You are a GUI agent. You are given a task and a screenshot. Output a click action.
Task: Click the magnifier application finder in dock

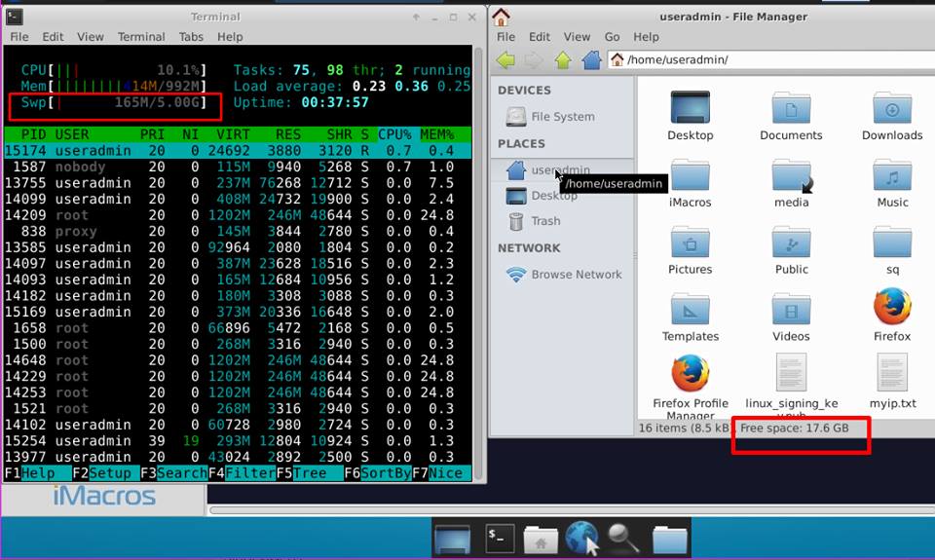[623, 537]
